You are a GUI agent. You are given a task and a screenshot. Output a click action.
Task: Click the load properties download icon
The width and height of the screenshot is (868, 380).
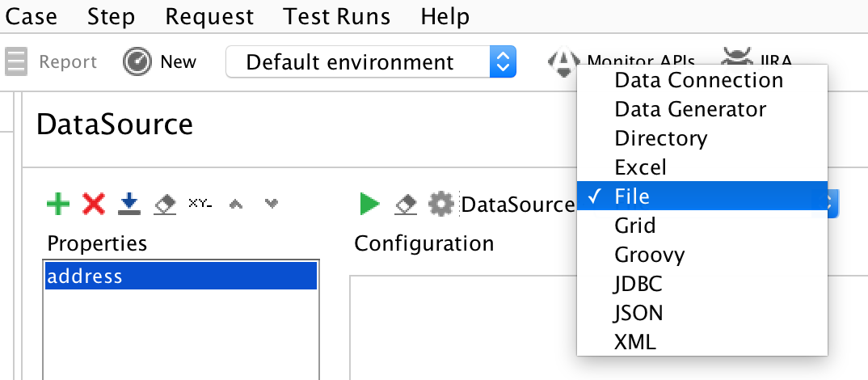coord(129,204)
